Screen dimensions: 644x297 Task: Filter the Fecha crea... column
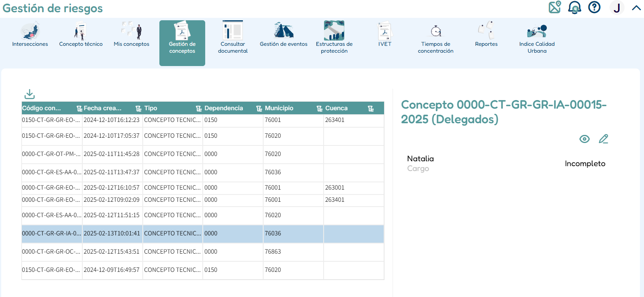point(138,109)
